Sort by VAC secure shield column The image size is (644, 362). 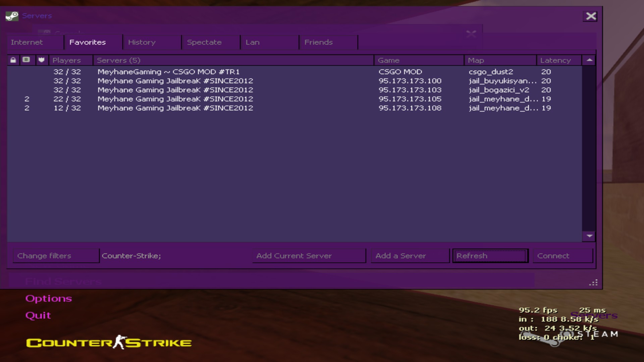[42, 60]
